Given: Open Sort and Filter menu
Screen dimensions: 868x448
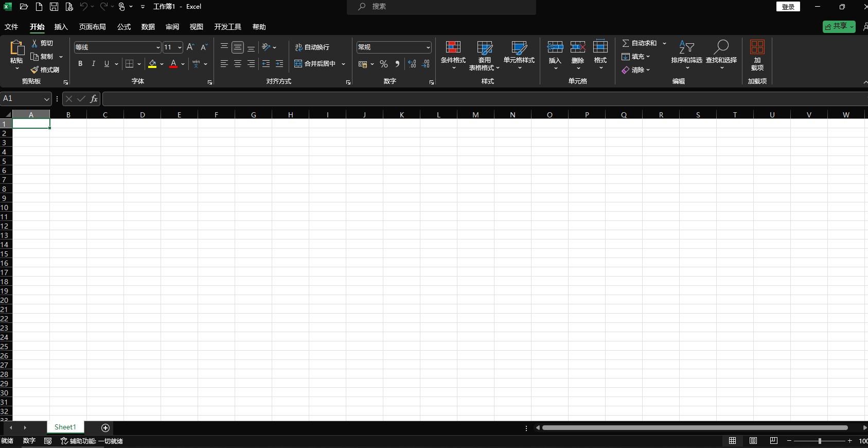Looking at the screenshot, I should tap(686, 55).
